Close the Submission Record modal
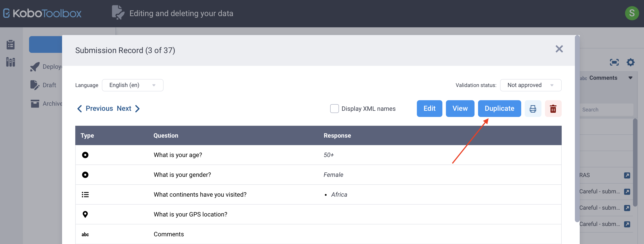 (559, 49)
